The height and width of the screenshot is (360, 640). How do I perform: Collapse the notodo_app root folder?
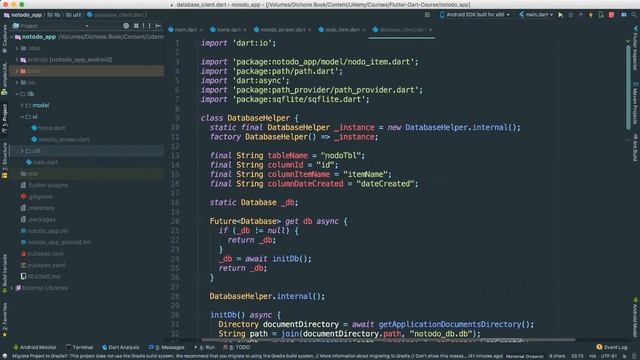(x=12, y=37)
